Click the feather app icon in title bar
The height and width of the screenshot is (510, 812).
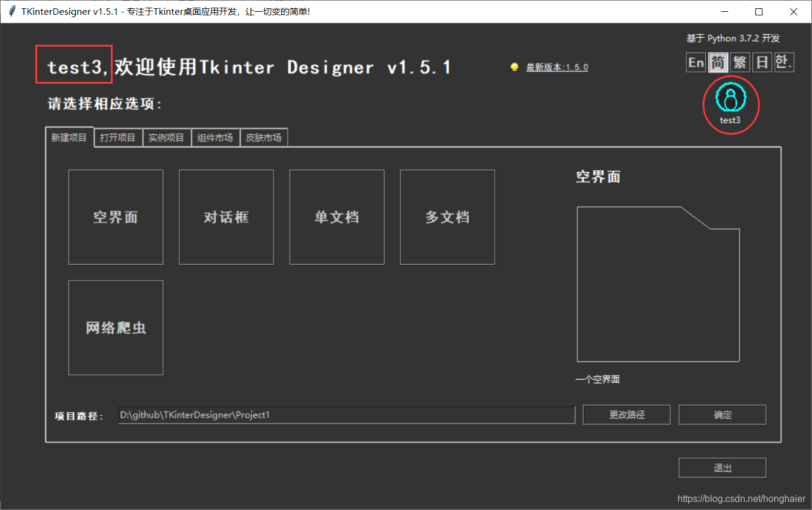(x=12, y=12)
